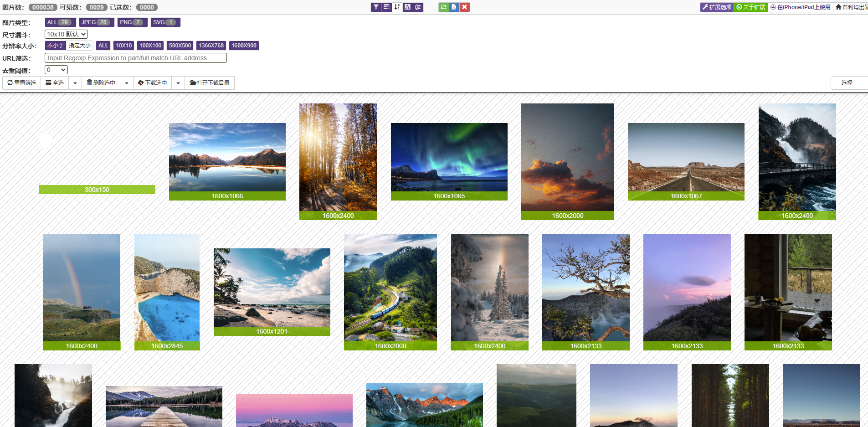Choose the 100X100 resolution filter

(x=150, y=46)
